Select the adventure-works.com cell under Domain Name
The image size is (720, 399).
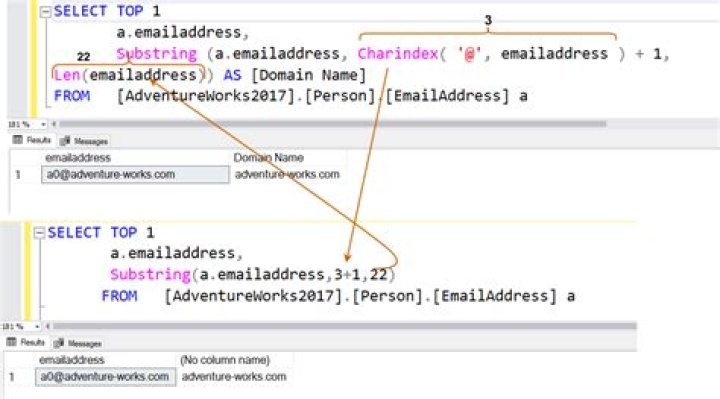pyautogui.click(x=287, y=174)
